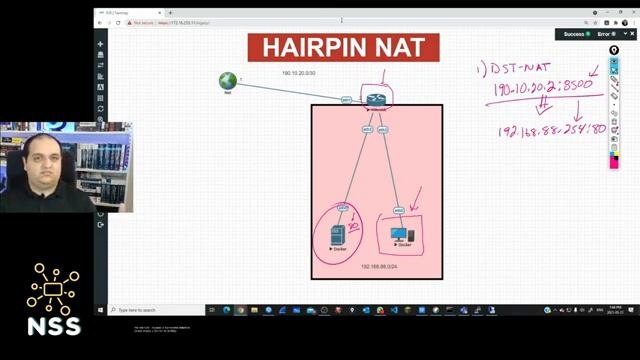Go back in browser history
The image size is (640, 360).
click(100, 23)
